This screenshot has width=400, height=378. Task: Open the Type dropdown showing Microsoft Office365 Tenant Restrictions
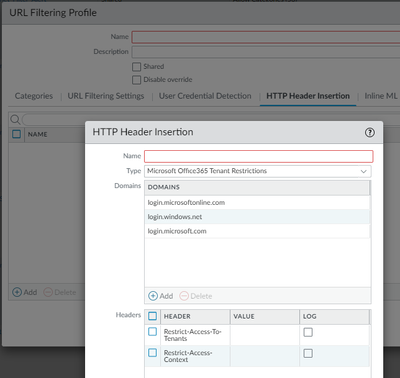click(x=258, y=171)
